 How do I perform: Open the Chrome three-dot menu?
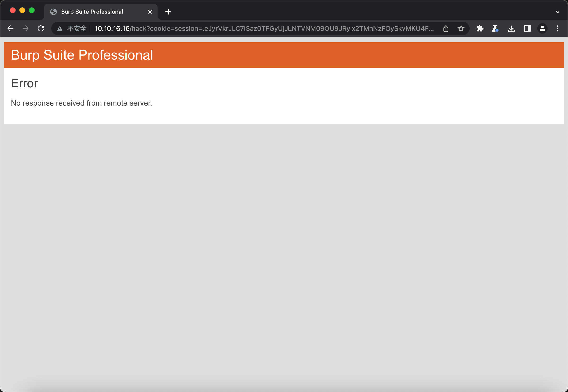[557, 28]
